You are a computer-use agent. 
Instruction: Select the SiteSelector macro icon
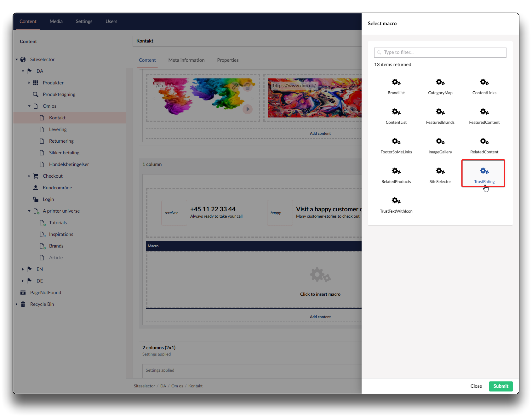click(440, 171)
